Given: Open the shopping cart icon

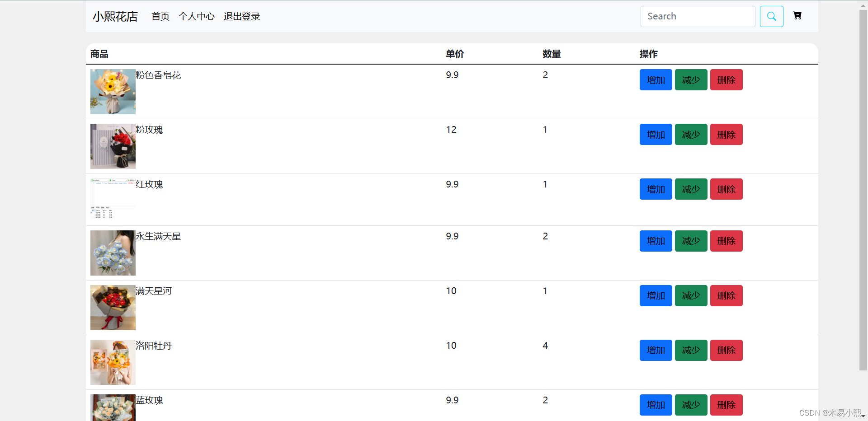Looking at the screenshot, I should (797, 15).
